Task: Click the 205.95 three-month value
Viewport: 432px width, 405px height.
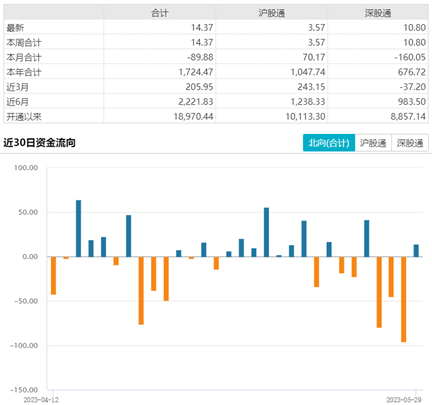Action: point(199,87)
